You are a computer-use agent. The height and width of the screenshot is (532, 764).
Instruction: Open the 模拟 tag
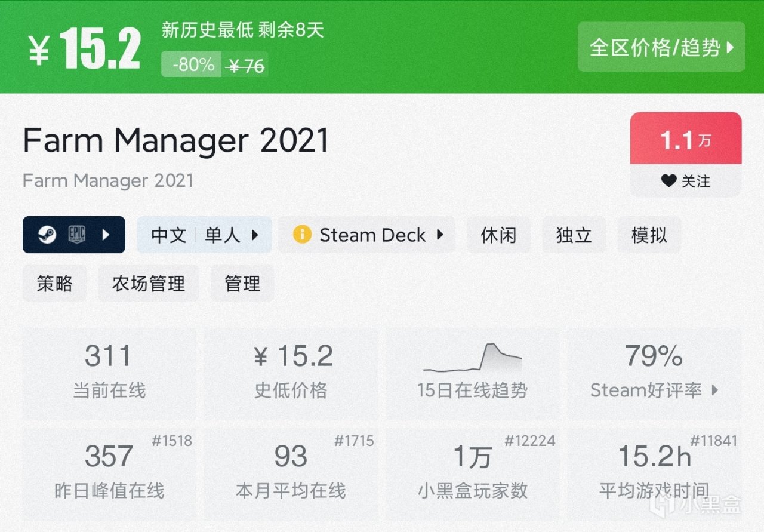649,235
